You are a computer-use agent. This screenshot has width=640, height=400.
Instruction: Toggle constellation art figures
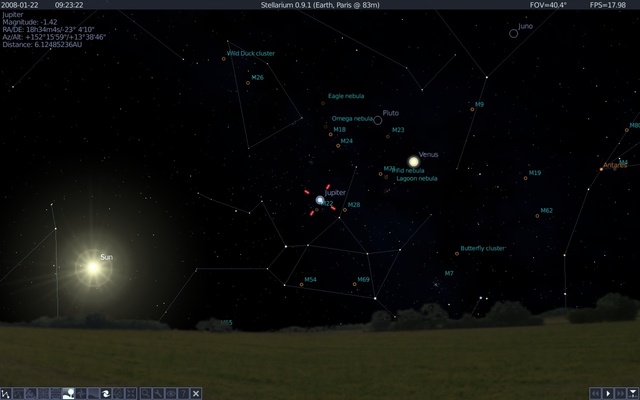coord(31,393)
